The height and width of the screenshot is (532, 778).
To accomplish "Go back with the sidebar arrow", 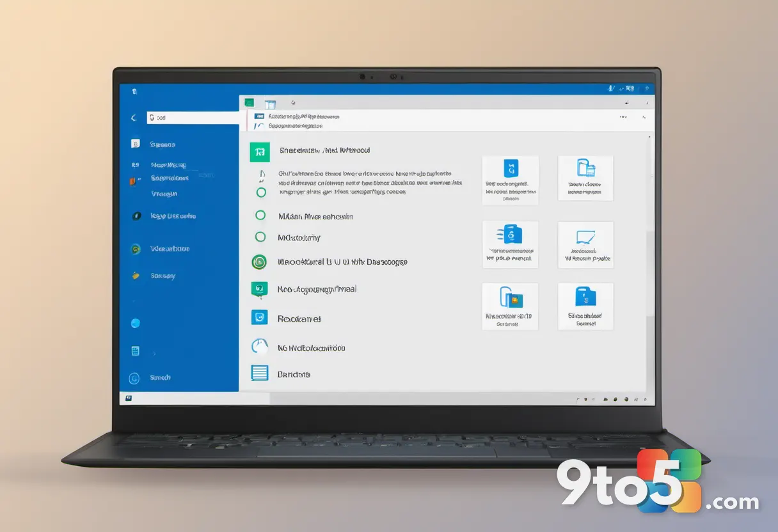I will [x=133, y=118].
